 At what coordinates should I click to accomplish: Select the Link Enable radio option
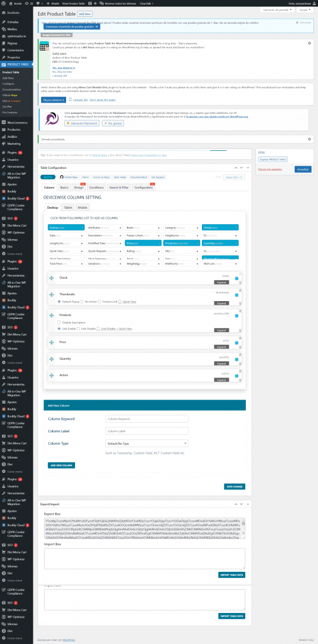[59, 329]
